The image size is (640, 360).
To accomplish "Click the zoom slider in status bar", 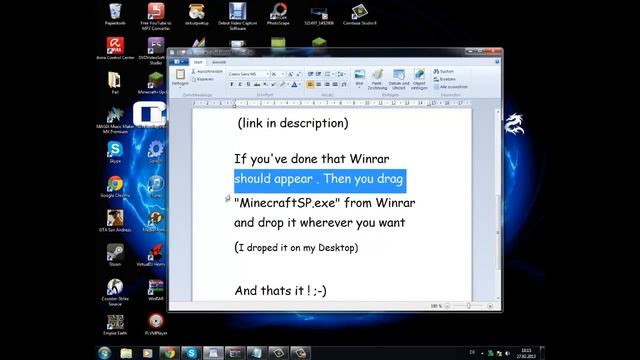I will [x=469, y=306].
